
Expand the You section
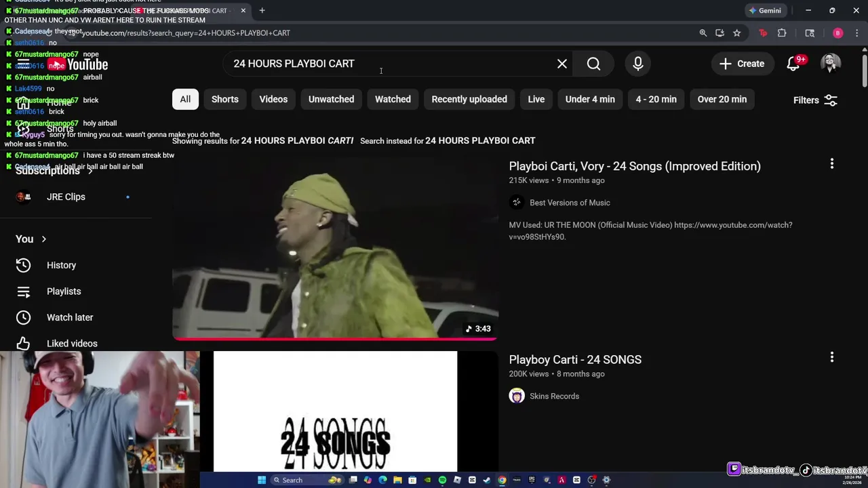31,239
